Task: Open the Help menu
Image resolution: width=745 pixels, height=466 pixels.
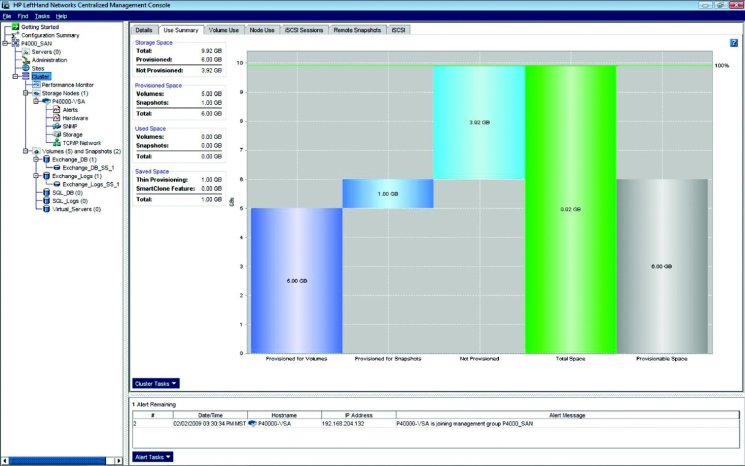Action: [61, 16]
